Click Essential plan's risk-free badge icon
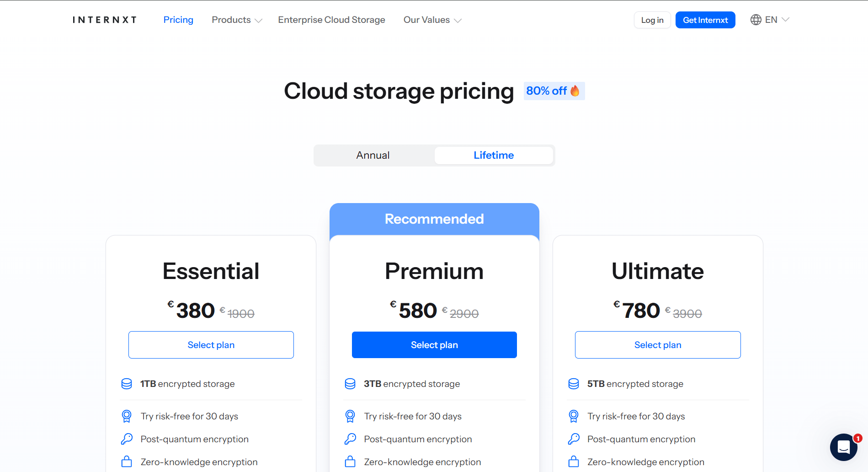Viewport: 868px width, 472px height. pos(127,416)
